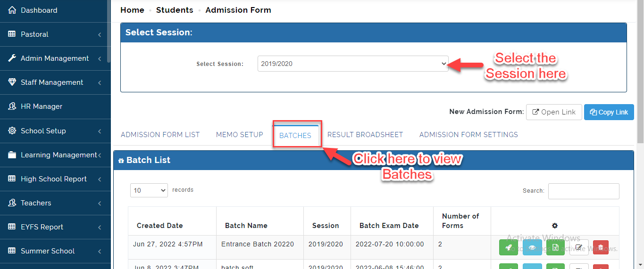Click the HR Manager person icon
This screenshot has width=644, height=269.
tap(12, 106)
